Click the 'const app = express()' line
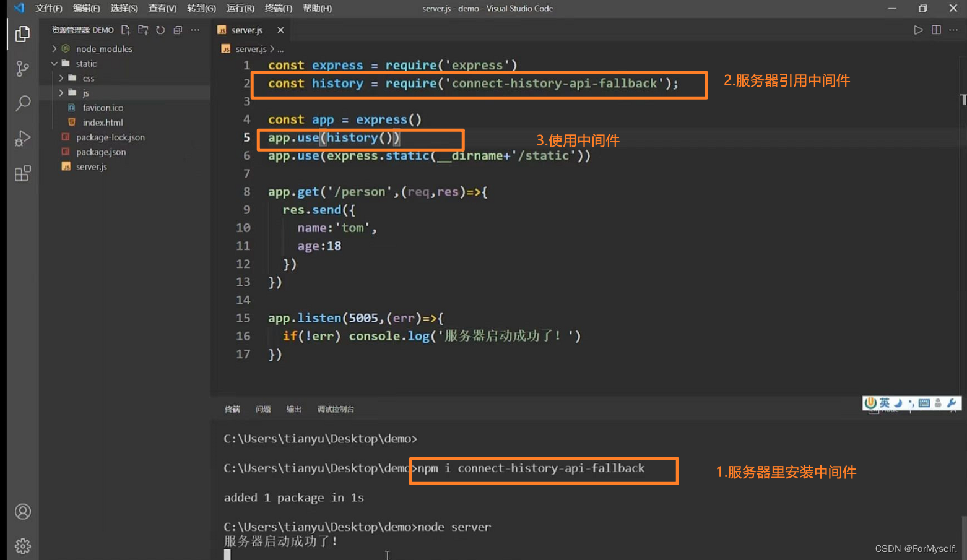 344,119
